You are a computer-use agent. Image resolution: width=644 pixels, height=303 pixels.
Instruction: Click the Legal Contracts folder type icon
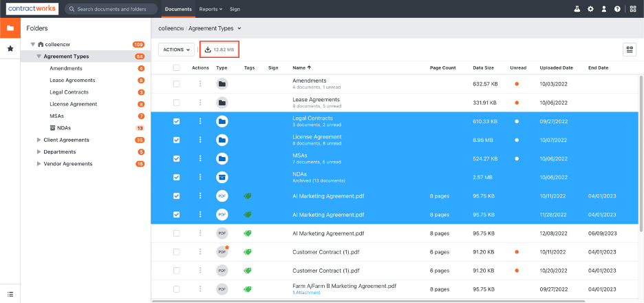222,121
